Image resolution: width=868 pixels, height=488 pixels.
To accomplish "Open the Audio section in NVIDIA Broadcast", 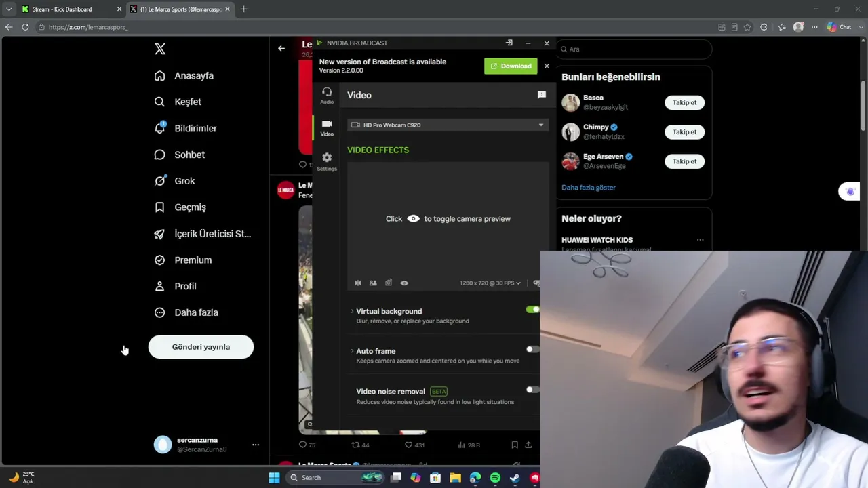I will [x=327, y=95].
